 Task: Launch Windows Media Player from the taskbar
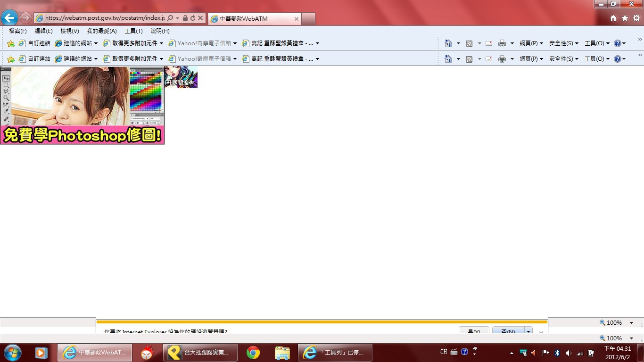[41, 353]
